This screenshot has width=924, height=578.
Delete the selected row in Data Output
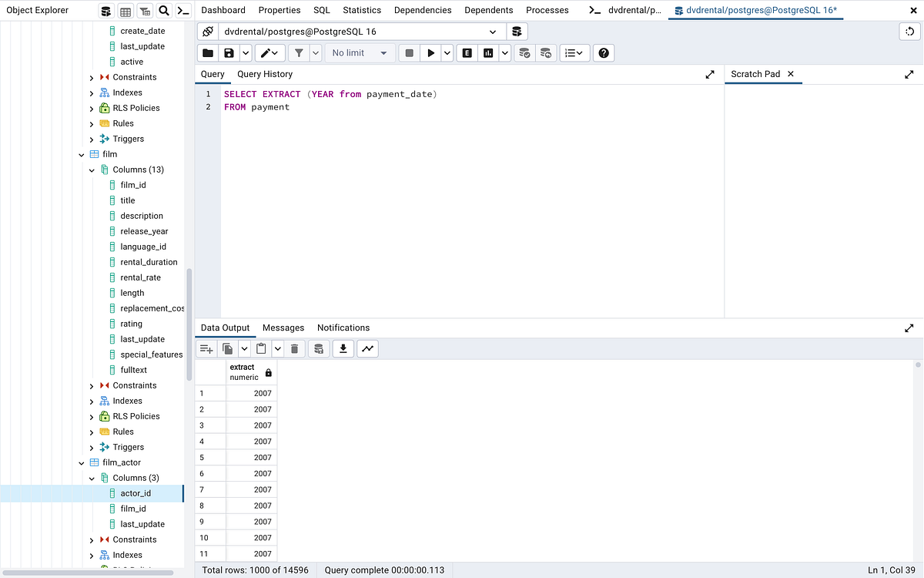coord(294,348)
